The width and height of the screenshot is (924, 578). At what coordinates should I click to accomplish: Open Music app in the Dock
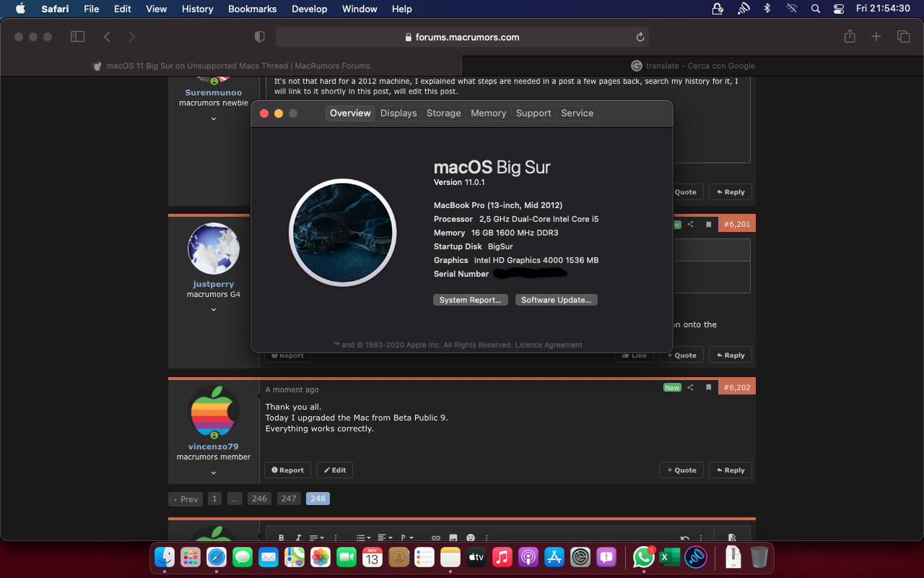tap(502, 557)
